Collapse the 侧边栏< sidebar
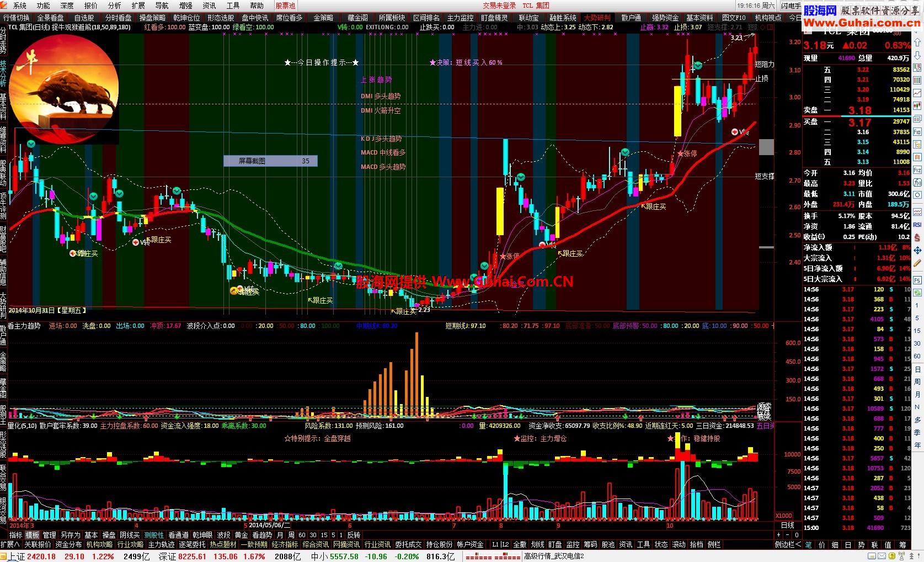 tap(788, 545)
